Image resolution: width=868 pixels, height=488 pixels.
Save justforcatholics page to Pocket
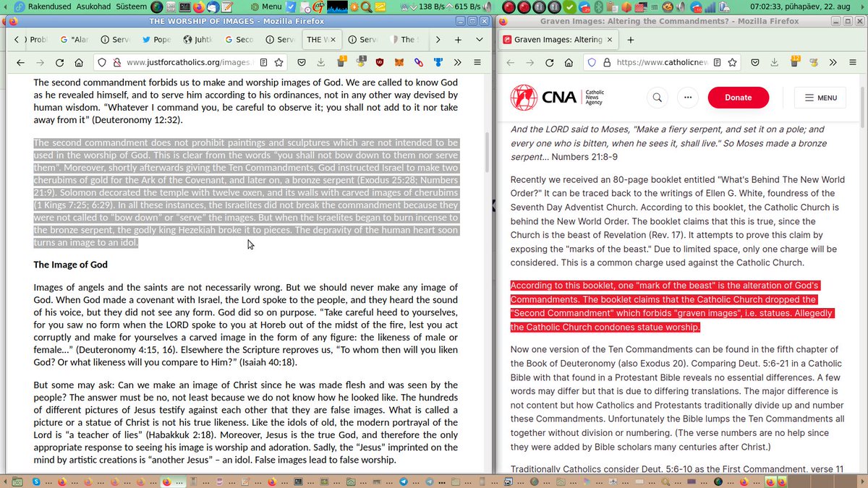[x=301, y=62]
